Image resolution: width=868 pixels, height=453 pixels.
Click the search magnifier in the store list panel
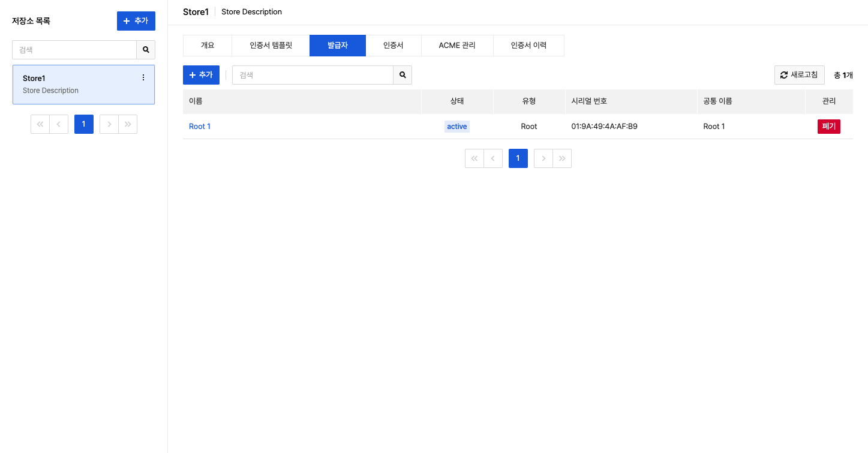tap(146, 50)
